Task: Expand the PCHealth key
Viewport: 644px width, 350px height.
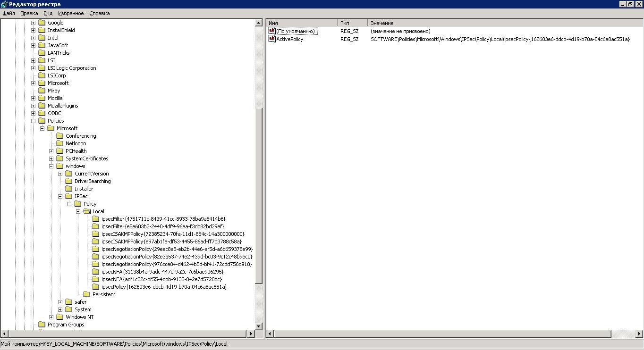Action: (51, 151)
